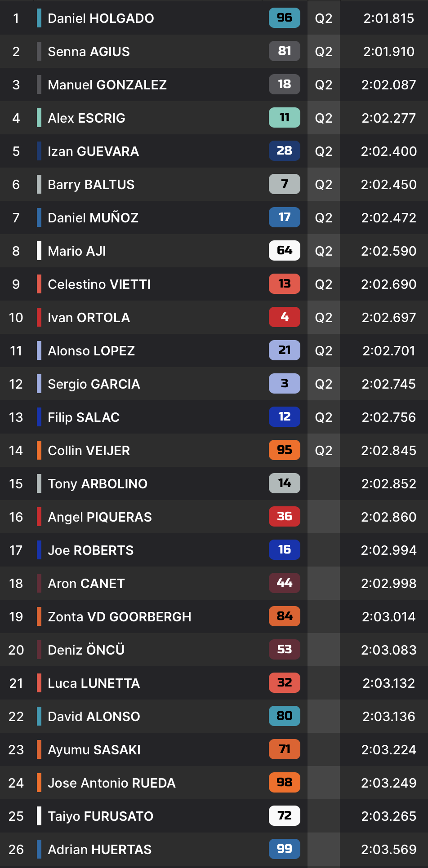Image resolution: width=428 pixels, height=868 pixels.
Task: Click Tony ARBOLINO's name
Action: 98,484
